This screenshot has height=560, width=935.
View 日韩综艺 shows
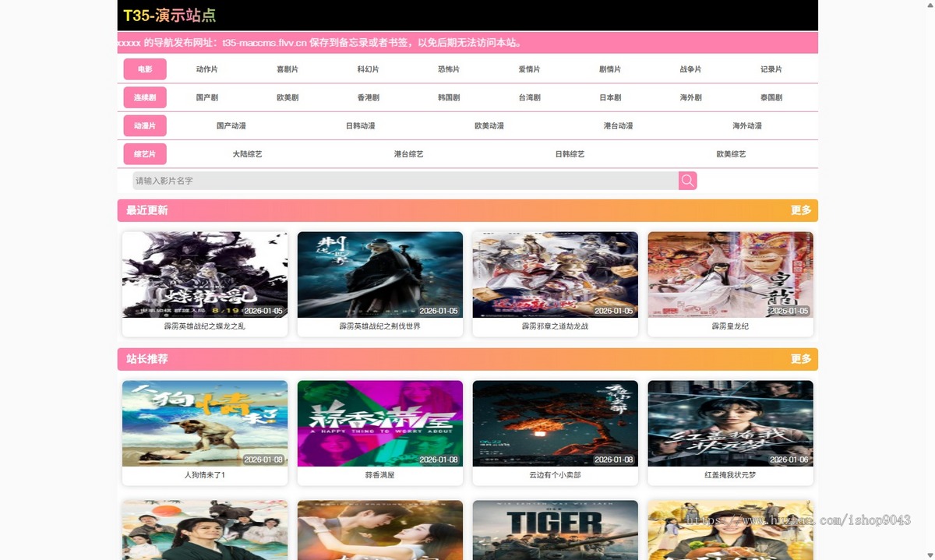coord(570,154)
